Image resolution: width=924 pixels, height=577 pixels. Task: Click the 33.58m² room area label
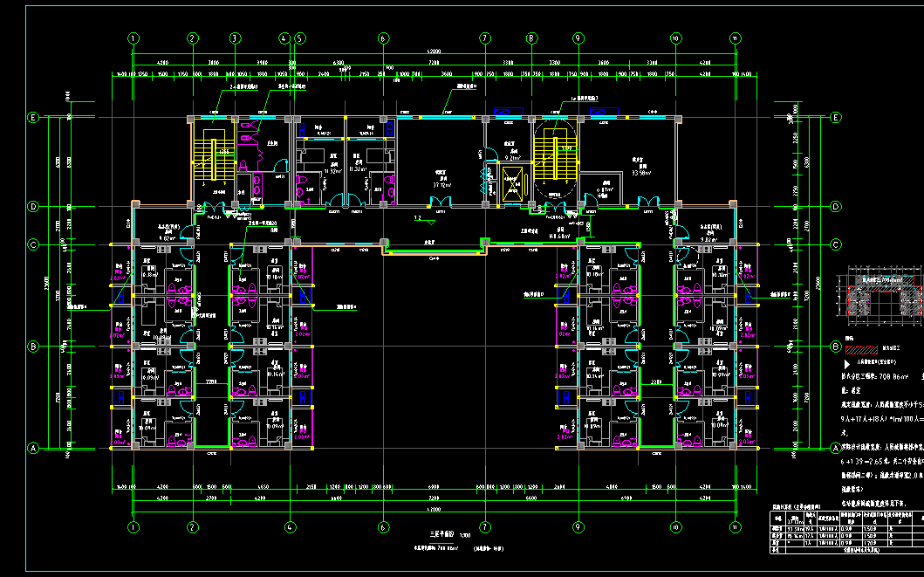[x=641, y=174]
